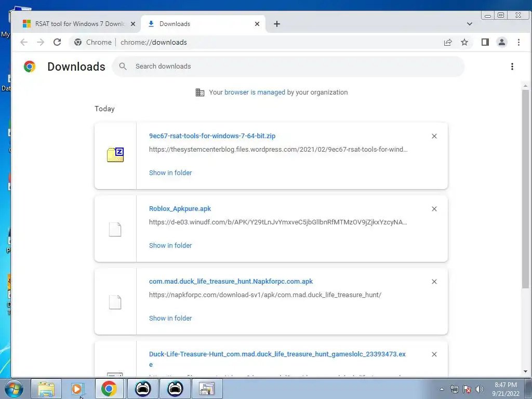Select the Downloads tab
Screen dimensions: 532x399
tap(203, 24)
